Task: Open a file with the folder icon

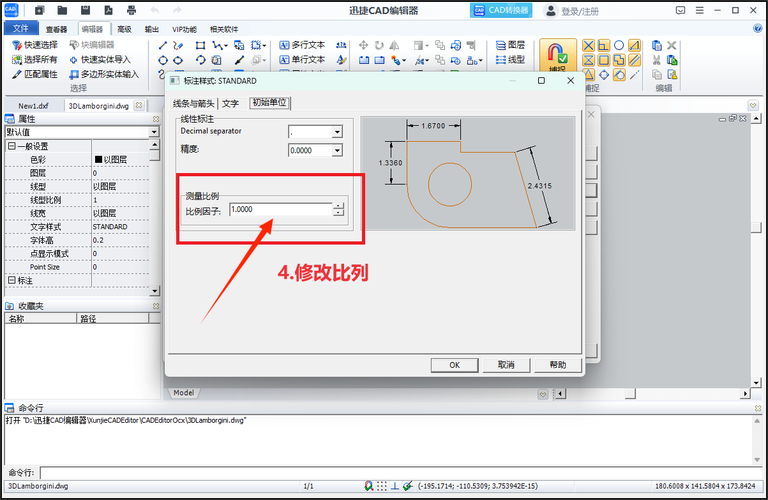Action: pos(62,10)
